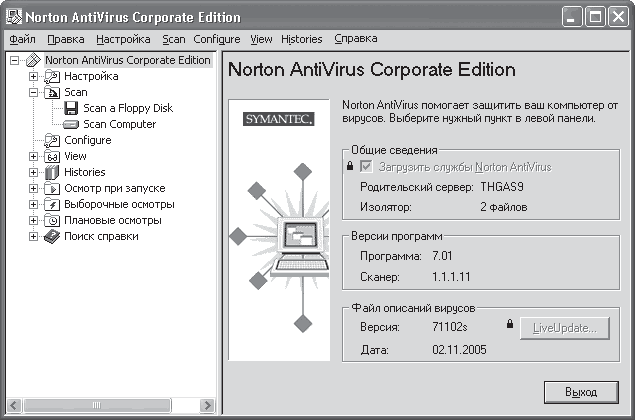This screenshot has width=635, height=420.
Task: Click the SYMANTEC logo image
Action: [x=279, y=119]
